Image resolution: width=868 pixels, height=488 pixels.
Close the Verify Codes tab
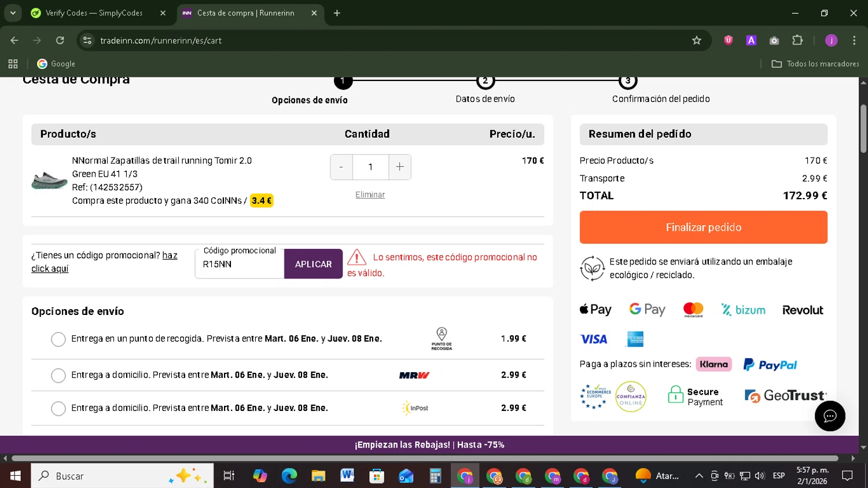point(163,13)
